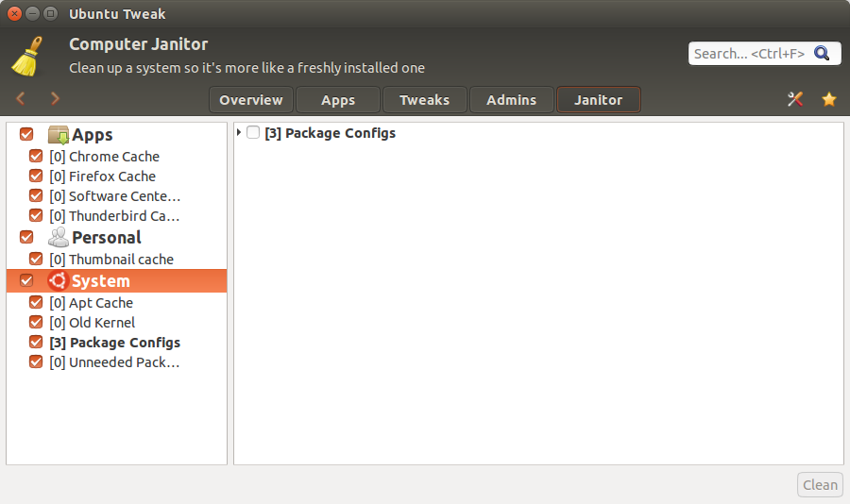This screenshot has width=850, height=504.
Task: Select the [0] Apt Cache entry
Action: (x=91, y=303)
